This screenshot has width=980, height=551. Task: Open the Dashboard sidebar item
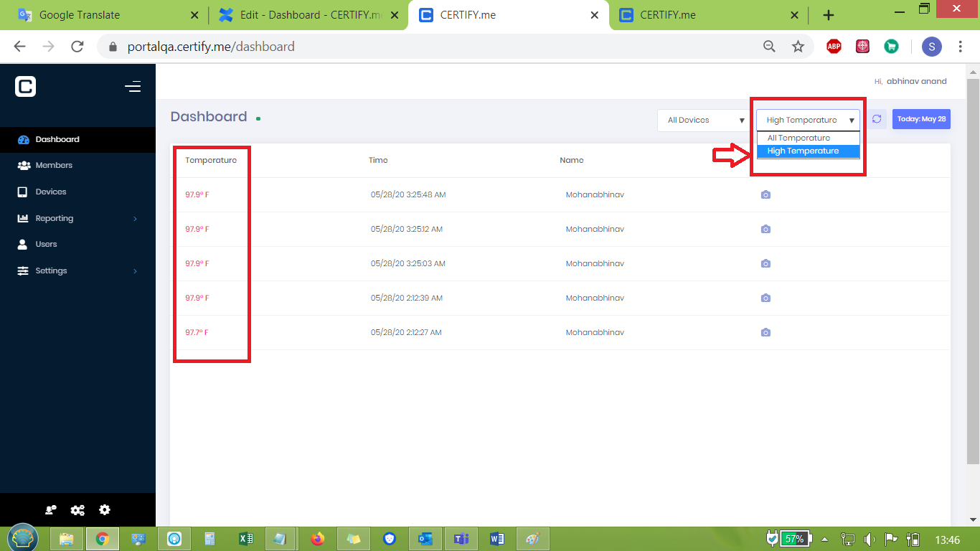coord(77,139)
